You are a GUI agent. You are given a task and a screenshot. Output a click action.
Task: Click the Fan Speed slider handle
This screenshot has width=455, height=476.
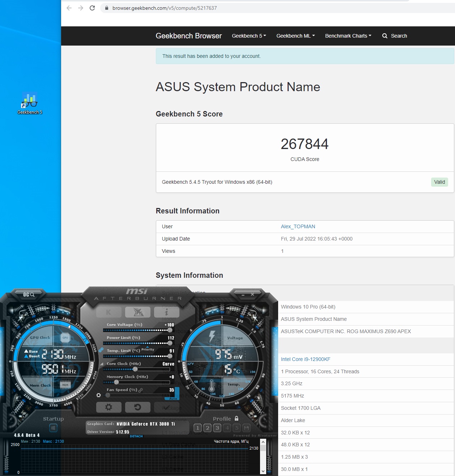[x=107, y=395]
